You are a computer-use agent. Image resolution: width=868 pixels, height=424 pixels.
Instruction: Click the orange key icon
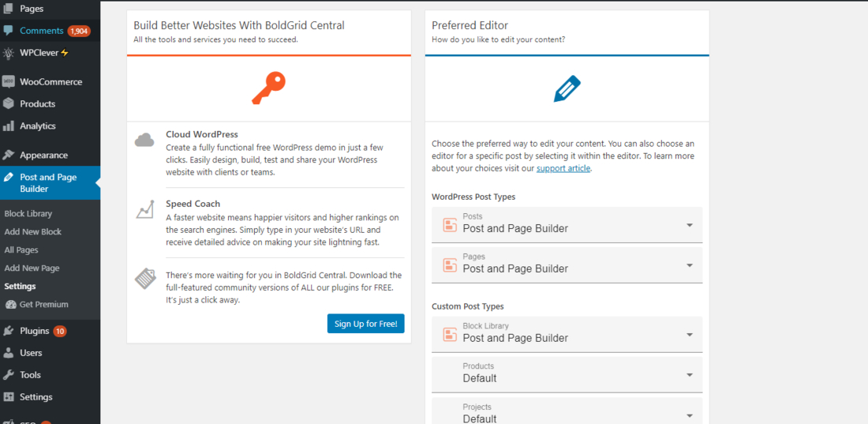tap(268, 88)
